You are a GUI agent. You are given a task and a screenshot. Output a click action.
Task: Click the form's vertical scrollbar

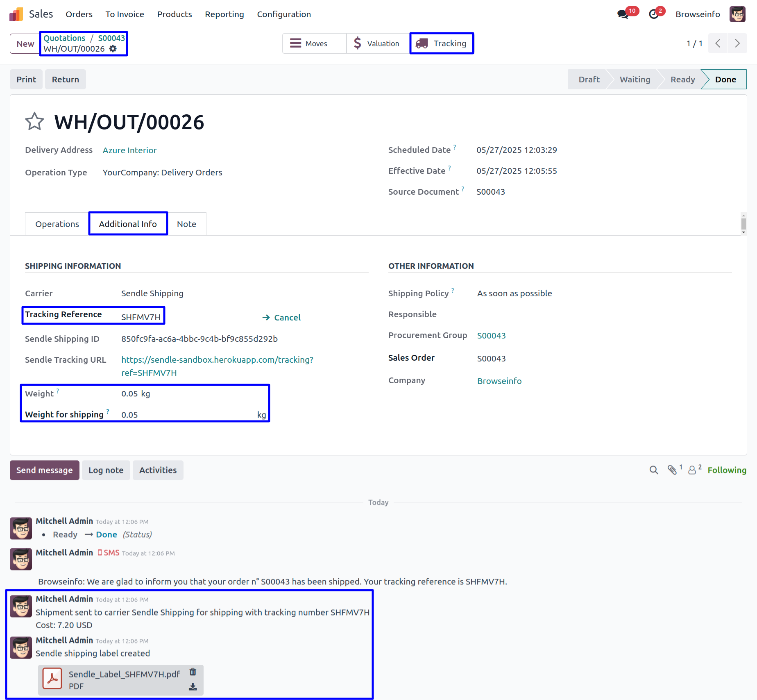coord(743,224)
